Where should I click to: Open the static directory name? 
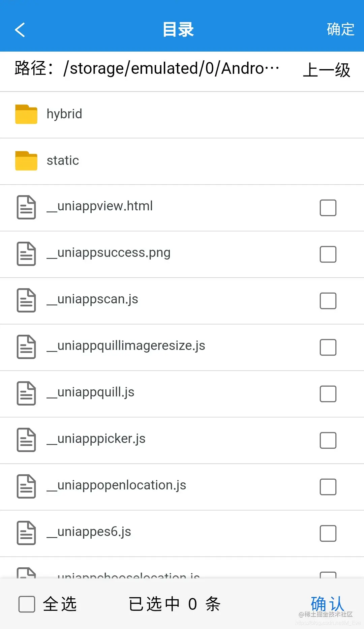[63, 160]
